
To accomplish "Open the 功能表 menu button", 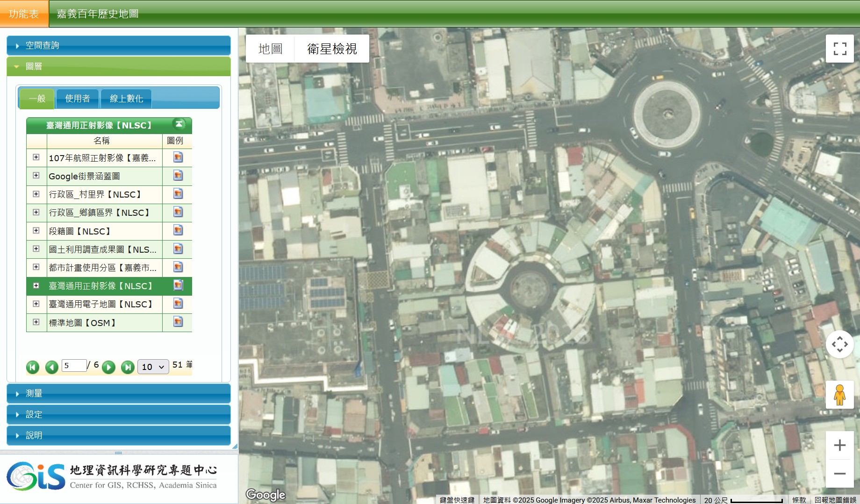I will coord(24,14).
